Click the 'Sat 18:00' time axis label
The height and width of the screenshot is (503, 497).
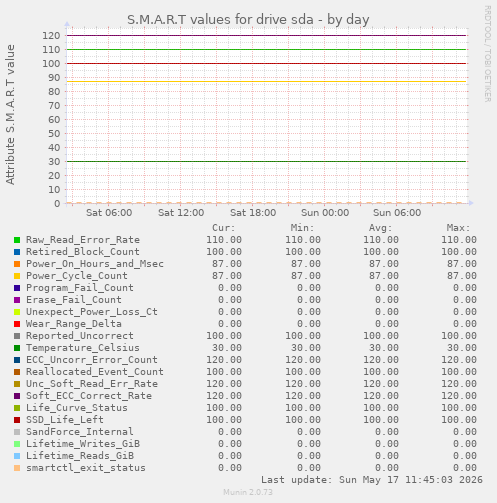click(x=253, y=213)
